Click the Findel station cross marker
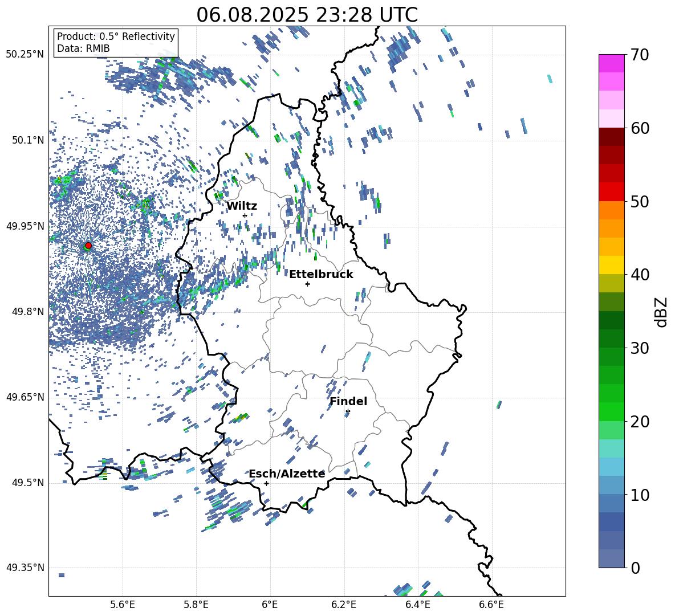This screenshot has width=675, height=616. coord(348,411)
